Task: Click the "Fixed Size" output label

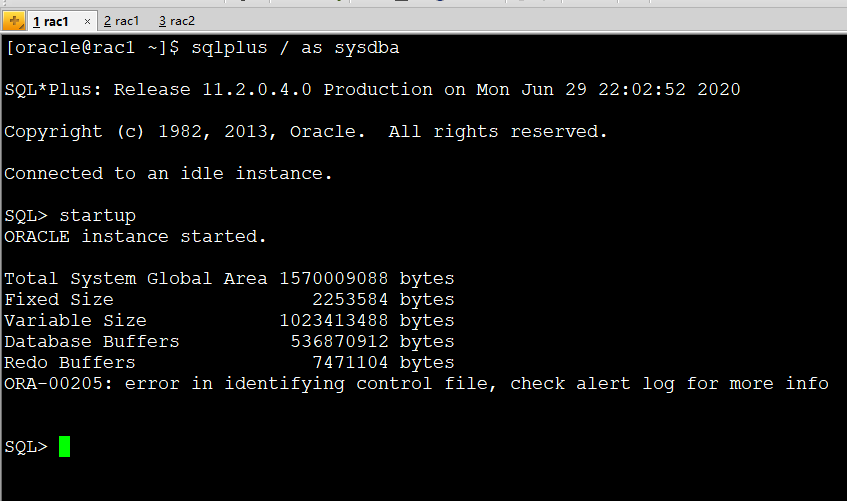Action: [59, 300]
